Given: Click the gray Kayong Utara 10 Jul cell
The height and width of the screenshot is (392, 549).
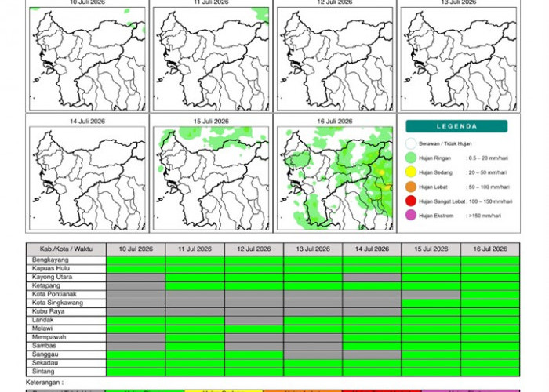Looking at the screenshot, I should (136, 278).
